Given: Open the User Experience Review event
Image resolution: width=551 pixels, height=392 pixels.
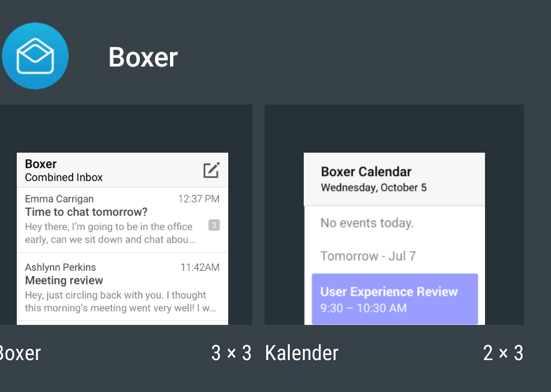Looking at the screenshot, I should pyautogui.click(x=394, y=299).
